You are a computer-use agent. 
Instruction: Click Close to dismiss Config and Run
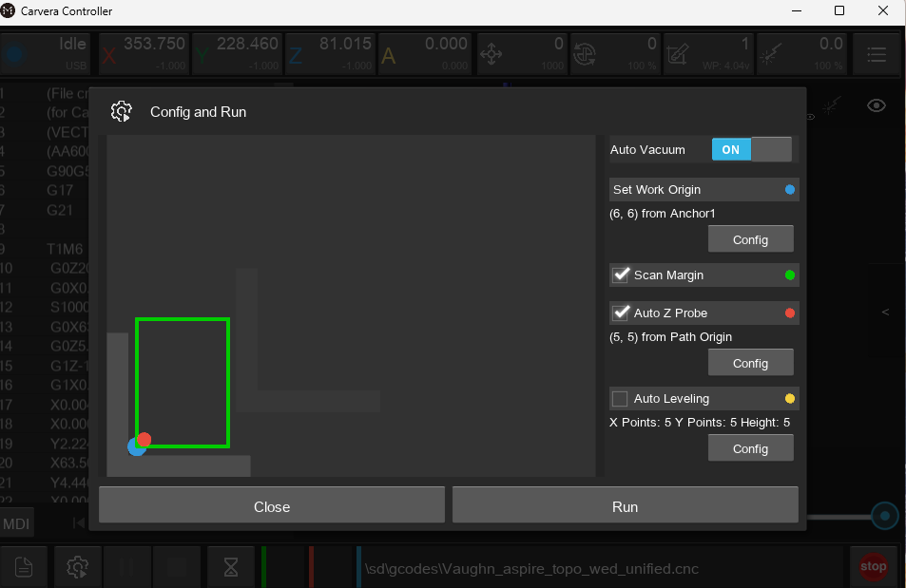271,504
